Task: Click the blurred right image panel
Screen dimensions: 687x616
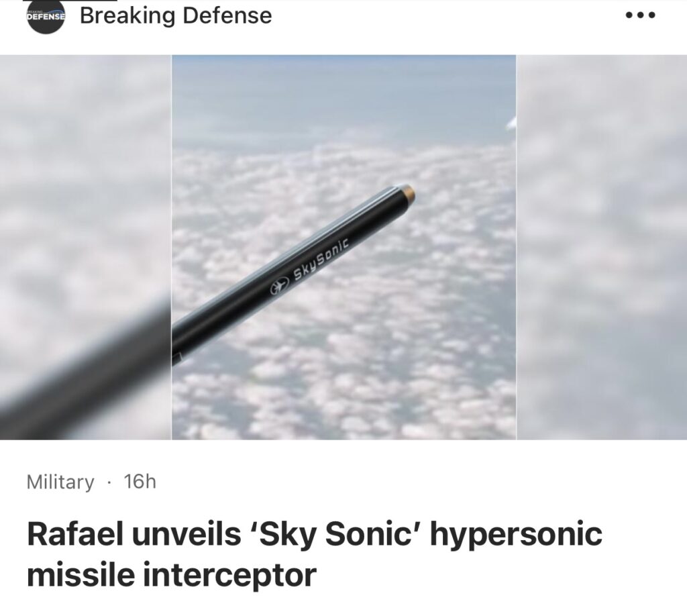Action: pos(602,247)
